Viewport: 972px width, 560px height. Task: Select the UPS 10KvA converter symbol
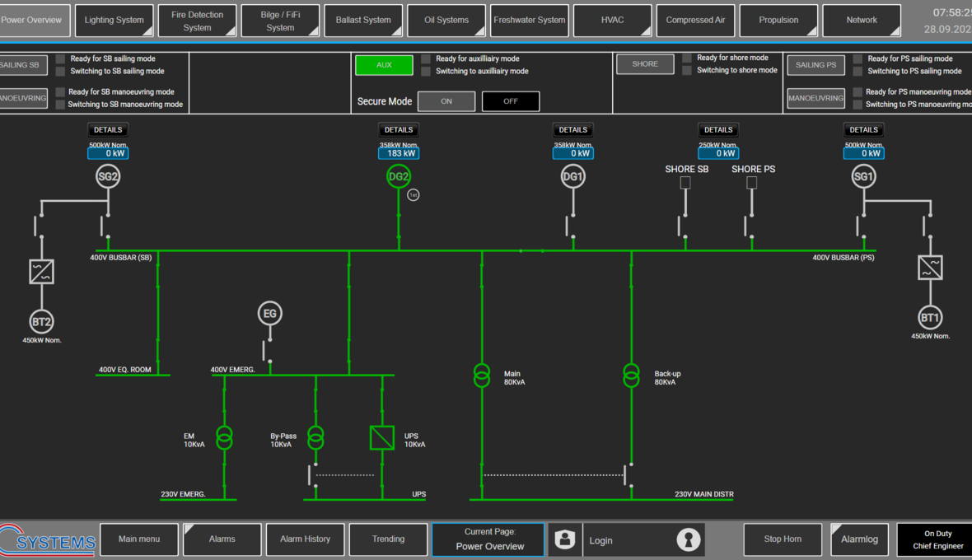[x=381, y=437]
